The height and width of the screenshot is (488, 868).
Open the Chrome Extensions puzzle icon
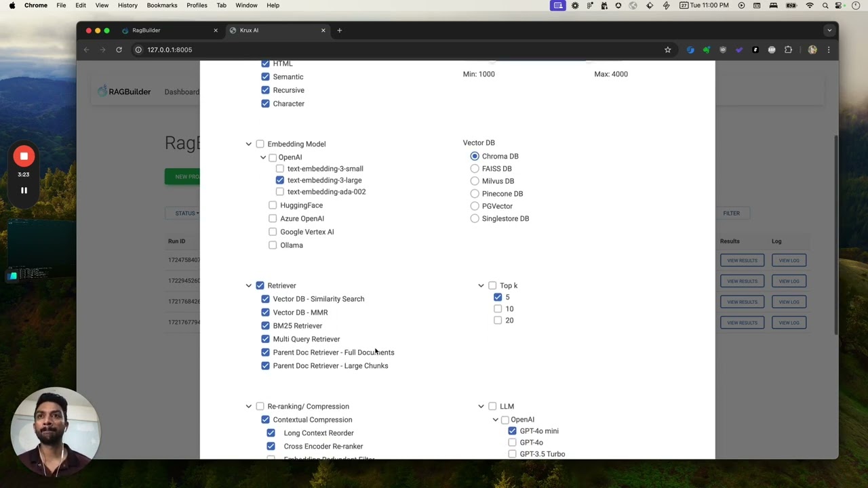pyautogui.click(x=788, y=49)
